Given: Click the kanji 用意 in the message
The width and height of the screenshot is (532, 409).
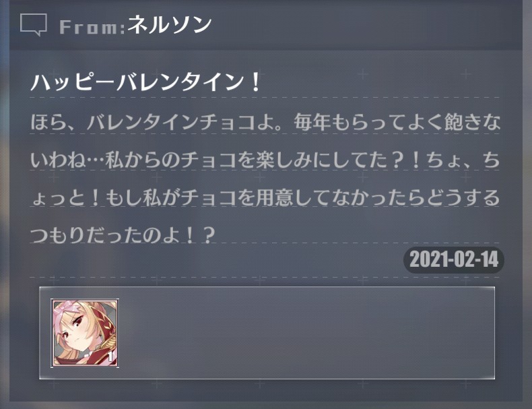Looking at the screenshot, I should click(x=275, y=197).
